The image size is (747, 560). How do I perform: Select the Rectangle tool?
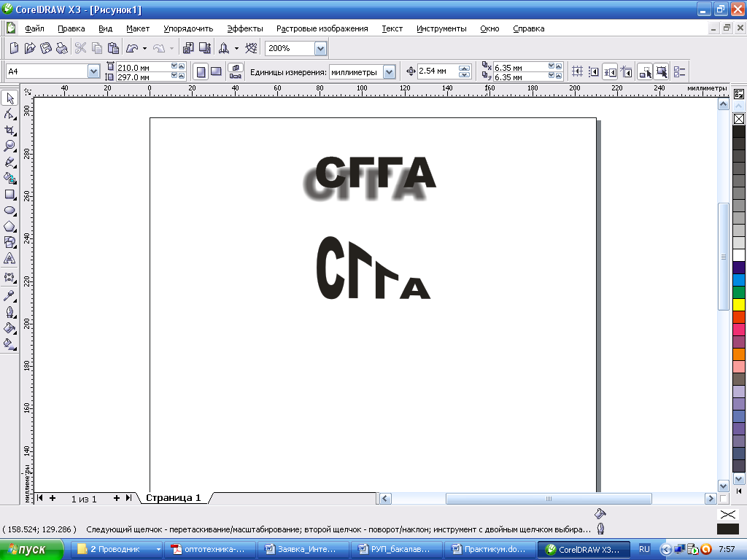pos(9,195)
